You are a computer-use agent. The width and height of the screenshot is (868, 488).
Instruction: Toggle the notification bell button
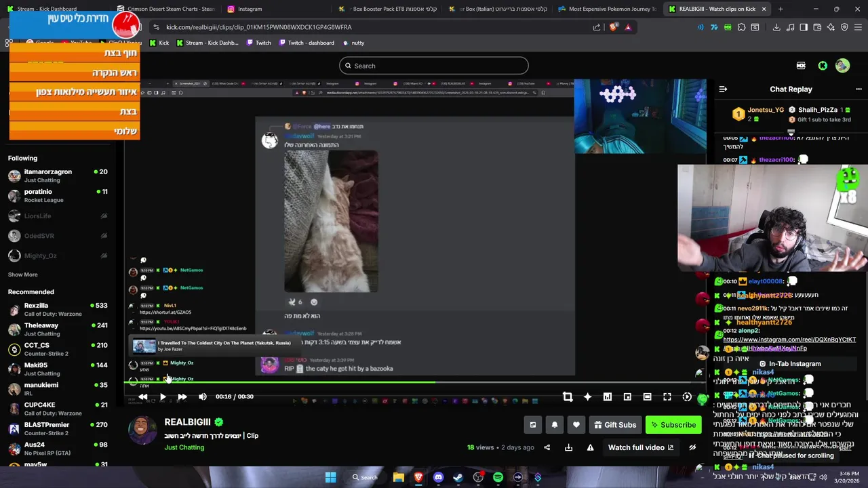click(554, 425)
